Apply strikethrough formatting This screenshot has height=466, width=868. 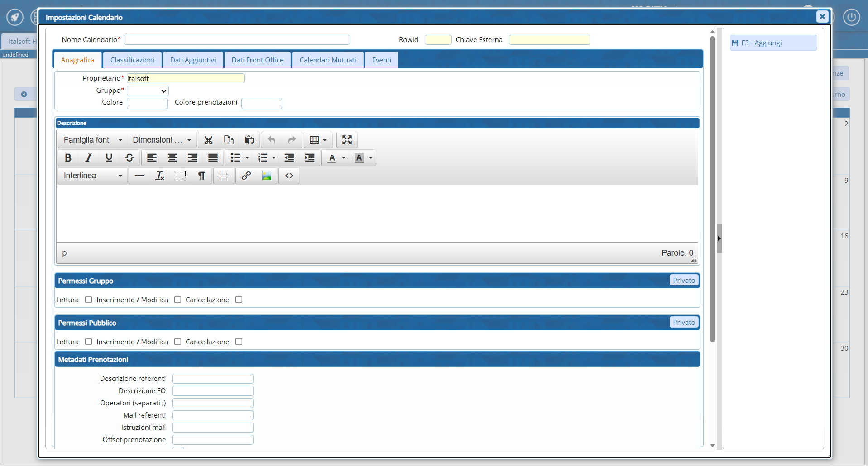[129, 158]
